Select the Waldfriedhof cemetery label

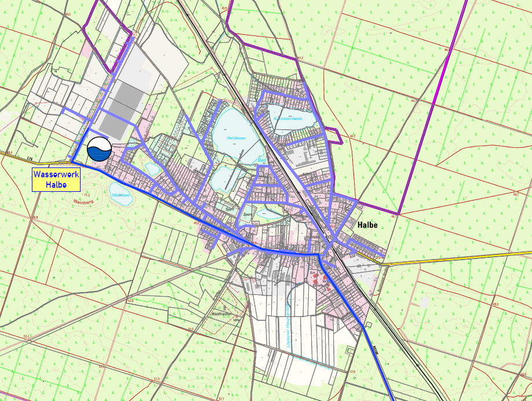click(x=221, y=314)
